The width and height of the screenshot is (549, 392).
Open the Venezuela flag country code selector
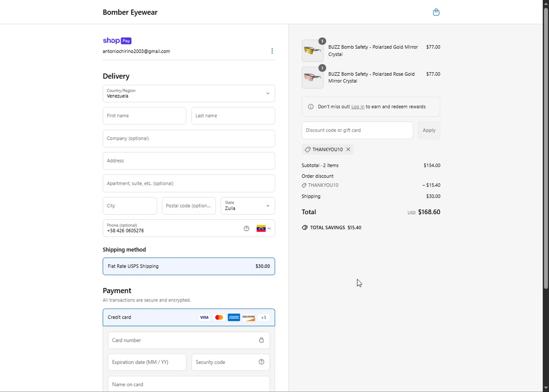click(264, 228)
